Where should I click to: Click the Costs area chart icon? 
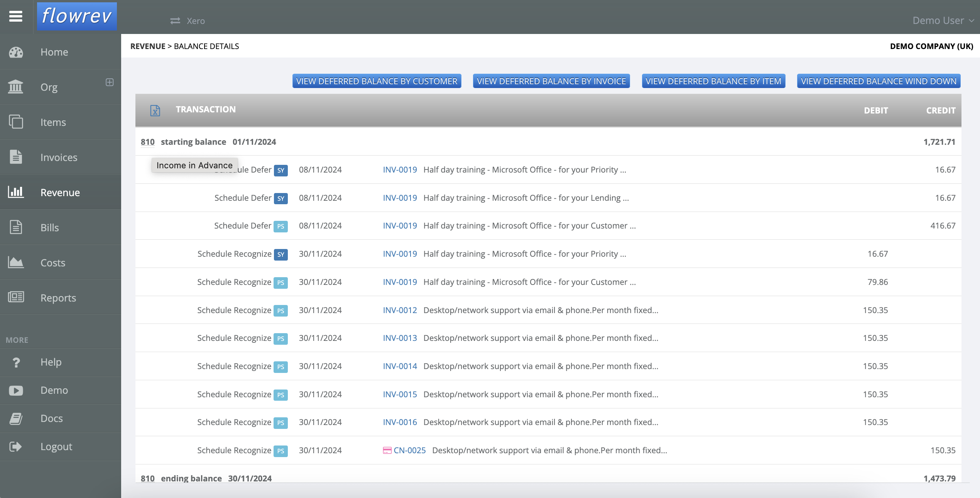pyautogui.click(x=16, y=262)
